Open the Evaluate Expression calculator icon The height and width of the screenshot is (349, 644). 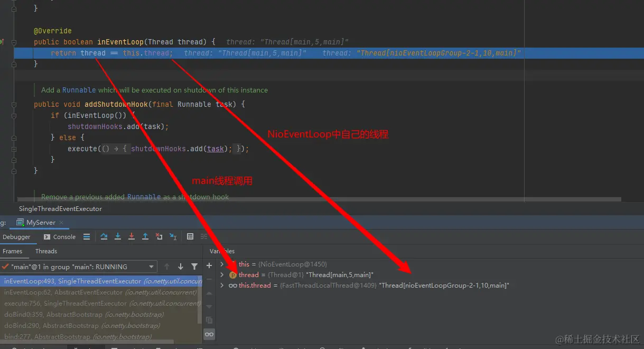point(190,237)
